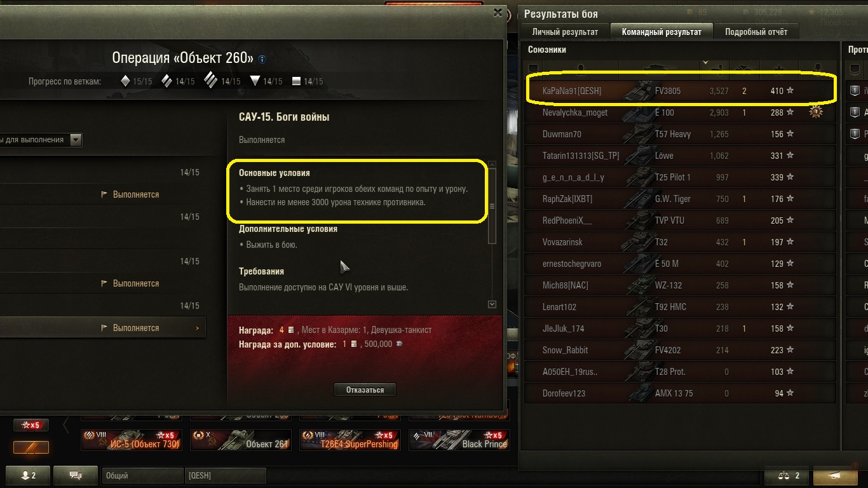Open the Подробный отчёт tab
Image resolution: width=868 pixels, height=488 pixels.
[756, 32]
